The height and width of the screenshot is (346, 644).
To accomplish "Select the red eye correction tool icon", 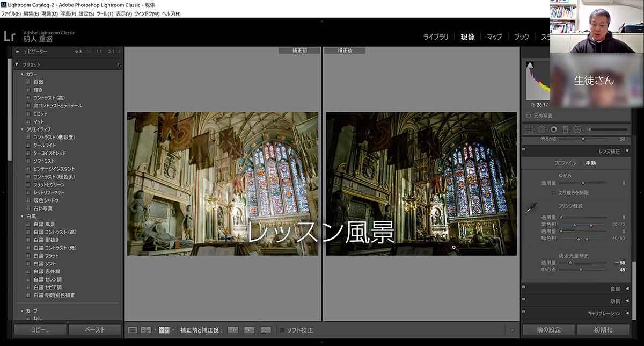I will click(553, 129).
